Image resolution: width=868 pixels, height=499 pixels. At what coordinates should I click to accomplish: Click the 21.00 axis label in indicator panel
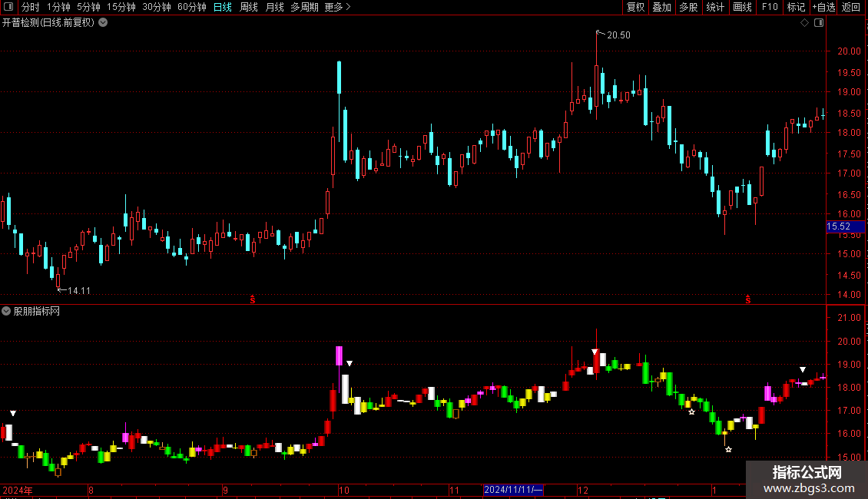tap(849, 318)
